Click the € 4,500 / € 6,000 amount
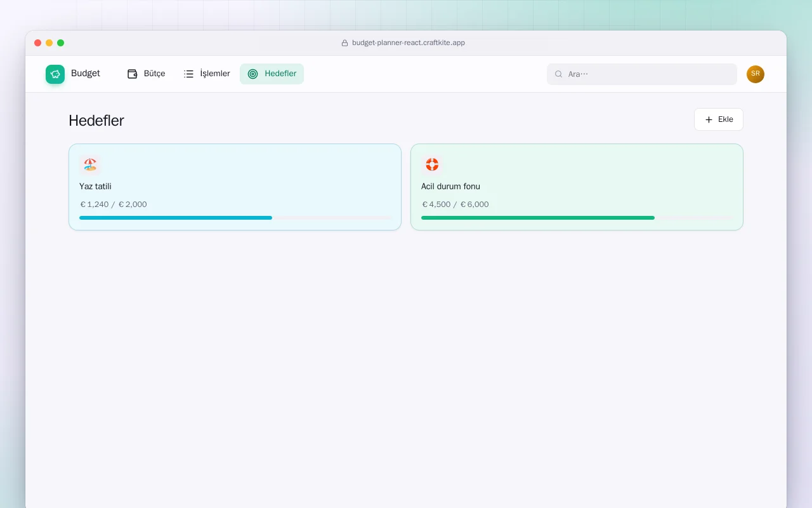Screen dimensions: 812x508 click(455, 204)
